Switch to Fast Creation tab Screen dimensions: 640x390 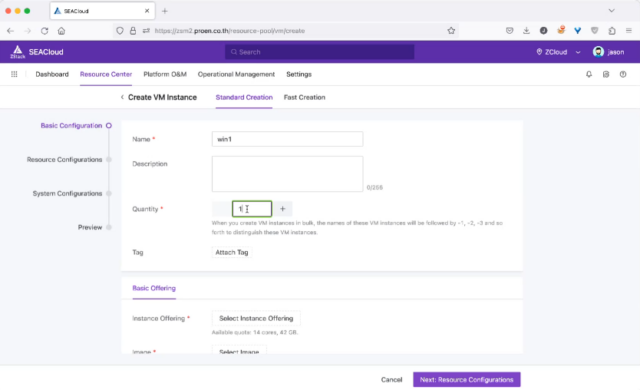point(304,97)
